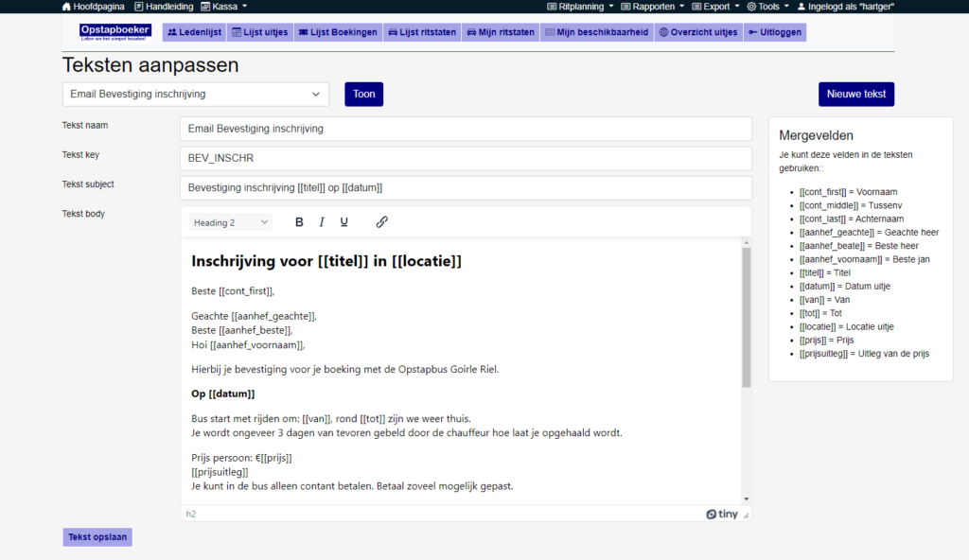Image resolution: width=969 pixels, height=560 pixels.
Task: Save text with Tekst opslaan button
Action: [97, 537]
